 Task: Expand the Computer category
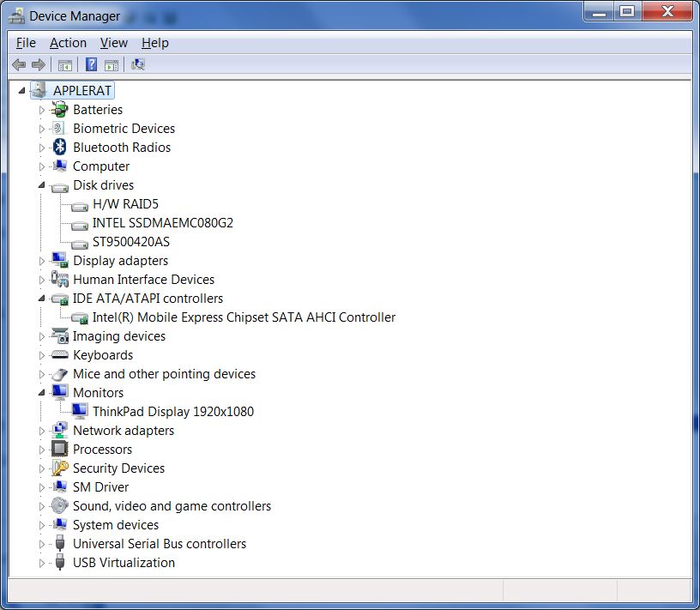pyautogui.click(x=41, y=166)
